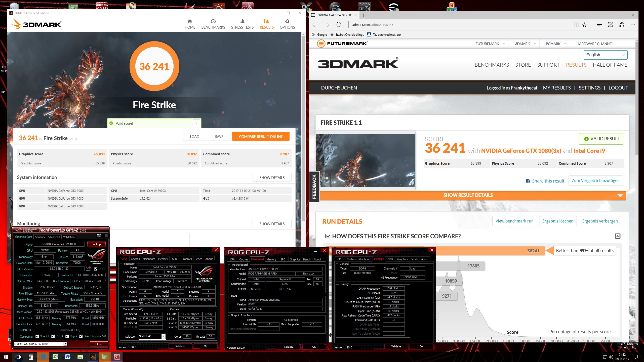Viewport: 644px width, 362px height.
Task: Open the GPU selection dropdown in GPU-Z
Action: point(41,344)
